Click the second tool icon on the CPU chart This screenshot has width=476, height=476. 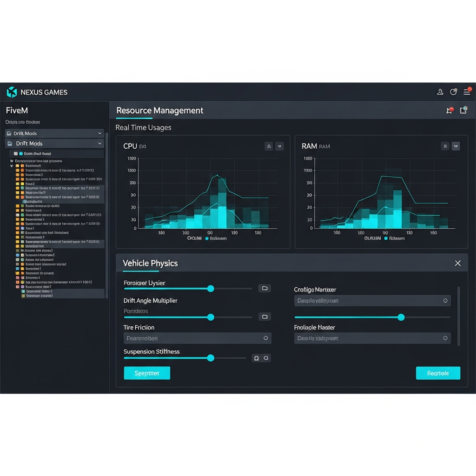point(279,146)
